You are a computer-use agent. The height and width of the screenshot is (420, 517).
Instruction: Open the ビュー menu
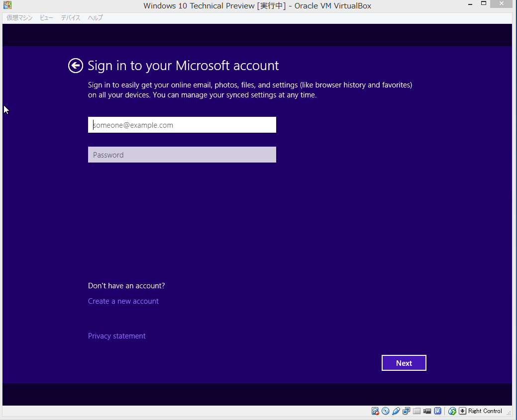click(46, 18)
